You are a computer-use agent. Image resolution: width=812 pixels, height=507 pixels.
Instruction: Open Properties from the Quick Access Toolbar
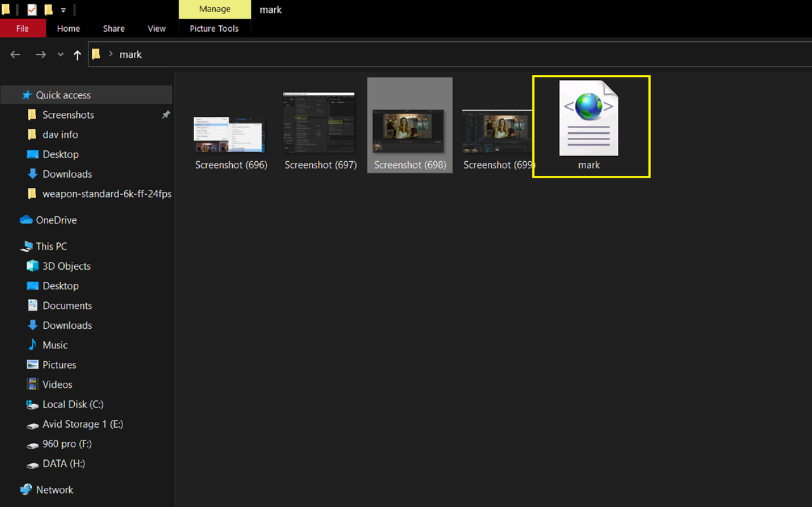(32, 9)
